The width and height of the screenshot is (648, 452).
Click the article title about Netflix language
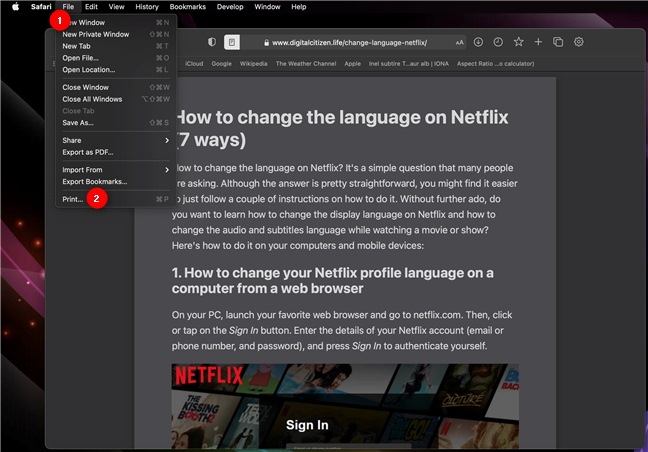(x=342, y=128)
